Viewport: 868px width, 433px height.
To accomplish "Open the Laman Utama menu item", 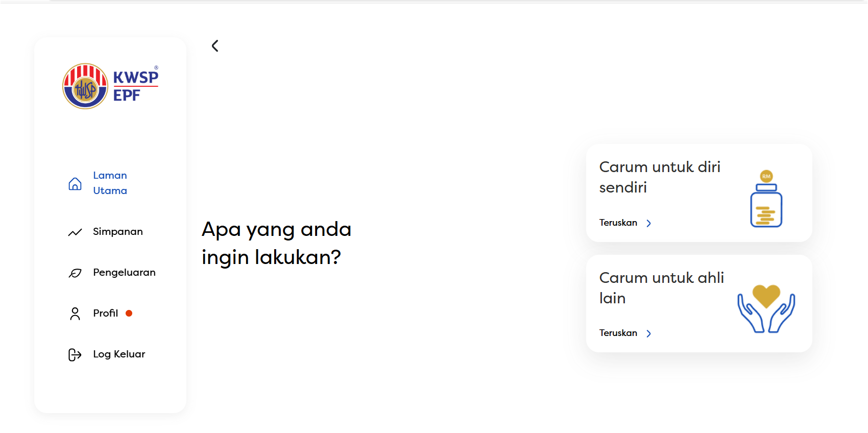I will click(110, 183).
